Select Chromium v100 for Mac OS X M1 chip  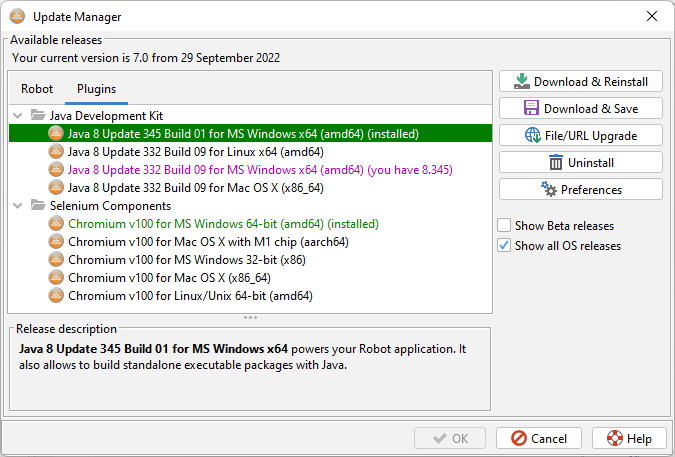(208, 242)
